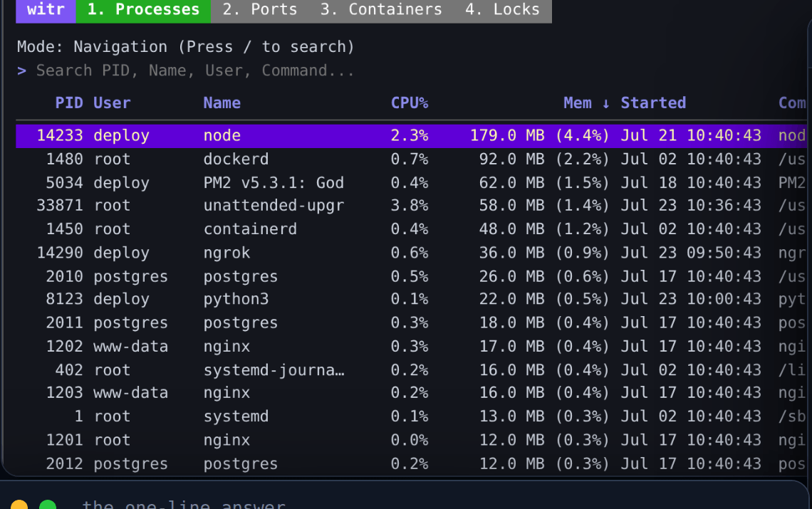Image resolution: width=812 pixels, height=509 pixels.
Task: Click the "Jul 23 10:36:43" start time
Action: click(x=691, y=206)
